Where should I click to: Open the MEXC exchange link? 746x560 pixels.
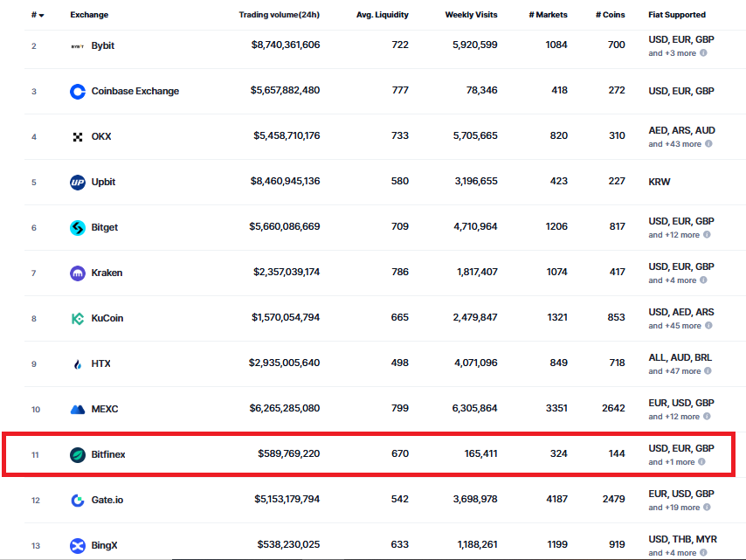click(105, 409)
